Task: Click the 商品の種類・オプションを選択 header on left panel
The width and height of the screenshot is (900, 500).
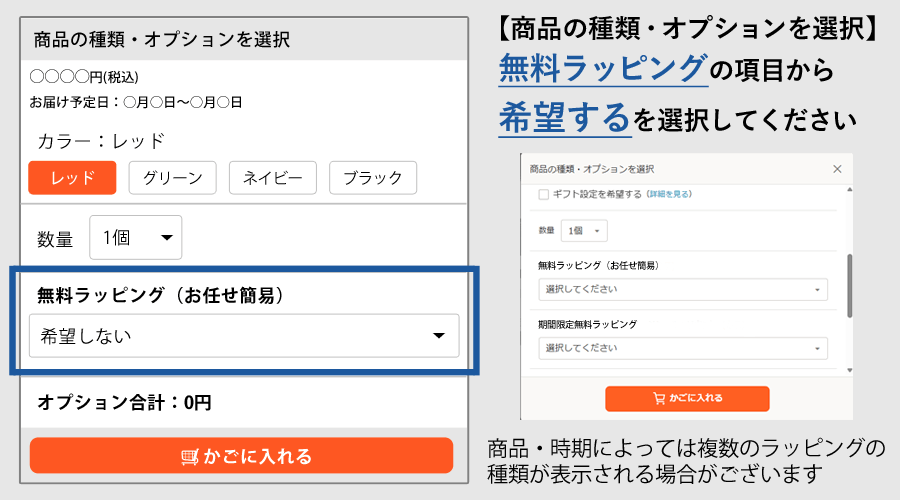Action: point(162,40)
